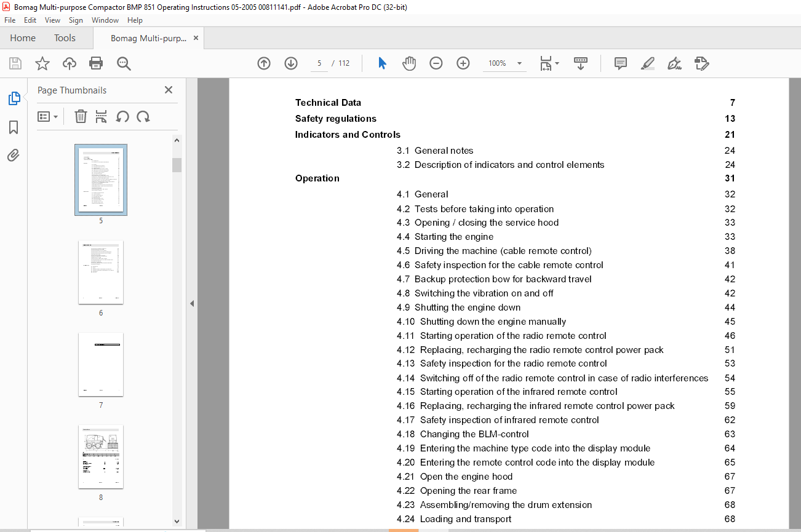Click the current page number field showing 5
Viewport: 801px width, 532px height.
pyautogui.click(x=319, y=63)
